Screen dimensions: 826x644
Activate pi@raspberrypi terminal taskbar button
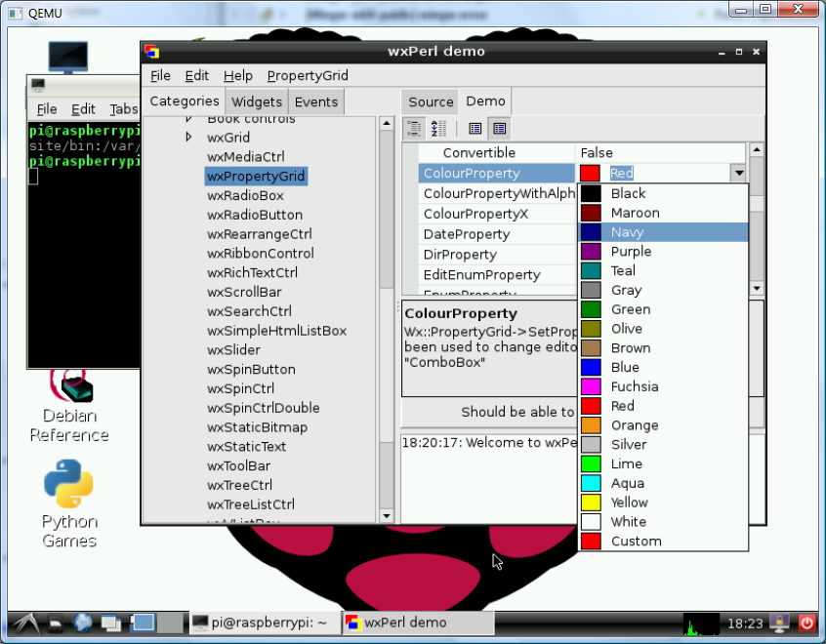pos(265,623)
